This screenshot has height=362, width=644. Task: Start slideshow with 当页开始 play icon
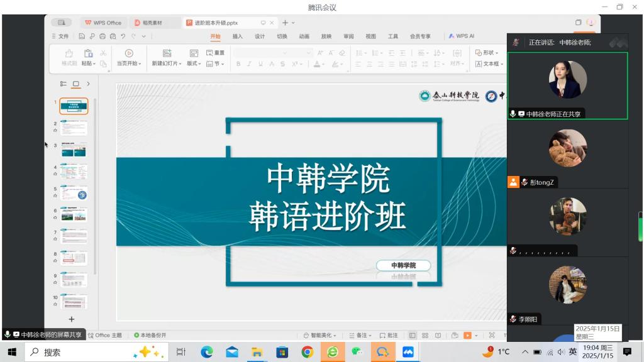point(128,53)
